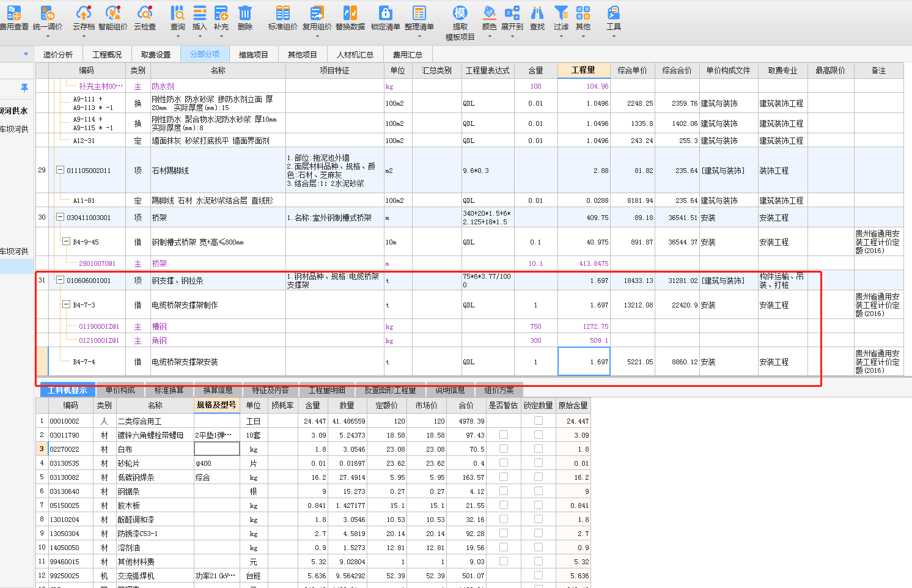Click the pin icon in left panel

[24, 88]
